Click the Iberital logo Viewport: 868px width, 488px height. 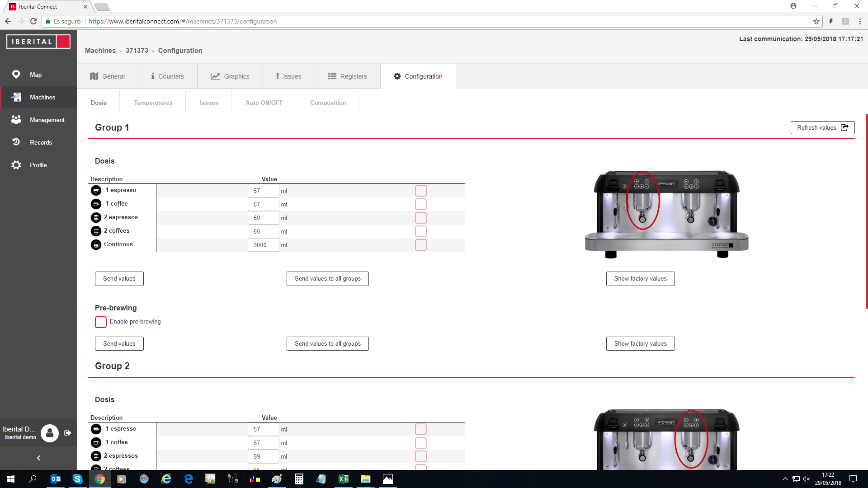[x=38, y=42]
